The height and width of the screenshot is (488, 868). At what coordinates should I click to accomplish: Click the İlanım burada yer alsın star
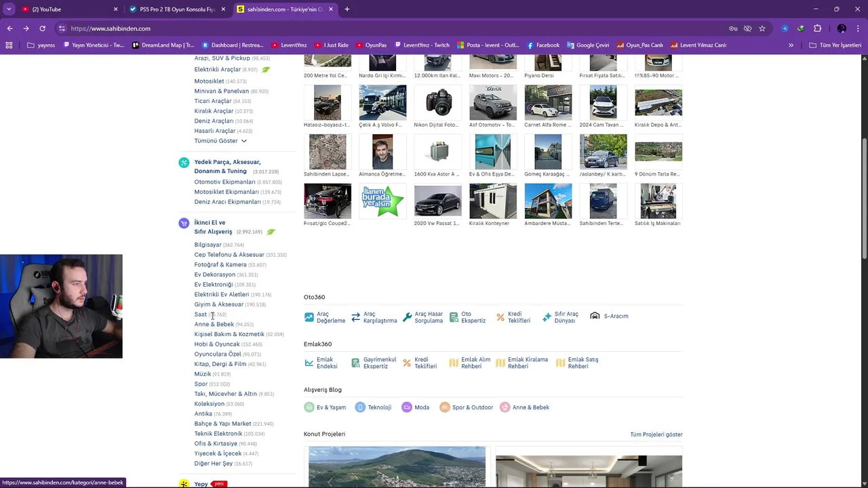[382, 201]
